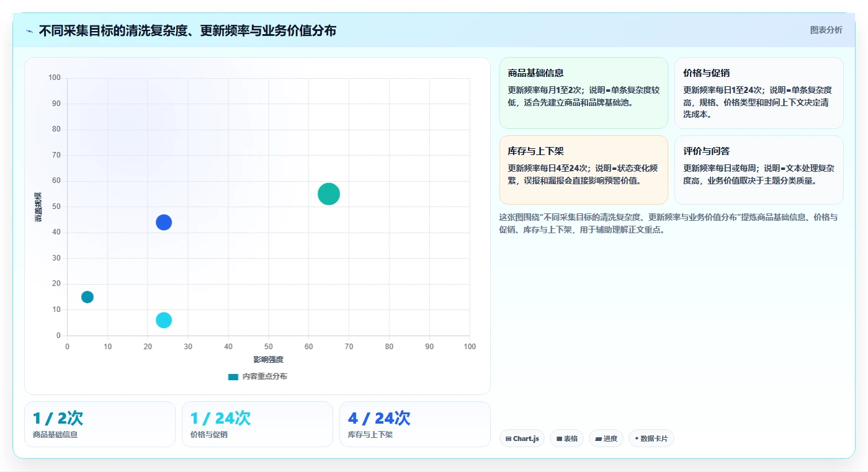Select the 1 / 24次 价格与促销 stat card
The image size is (868, 472).
257,424
